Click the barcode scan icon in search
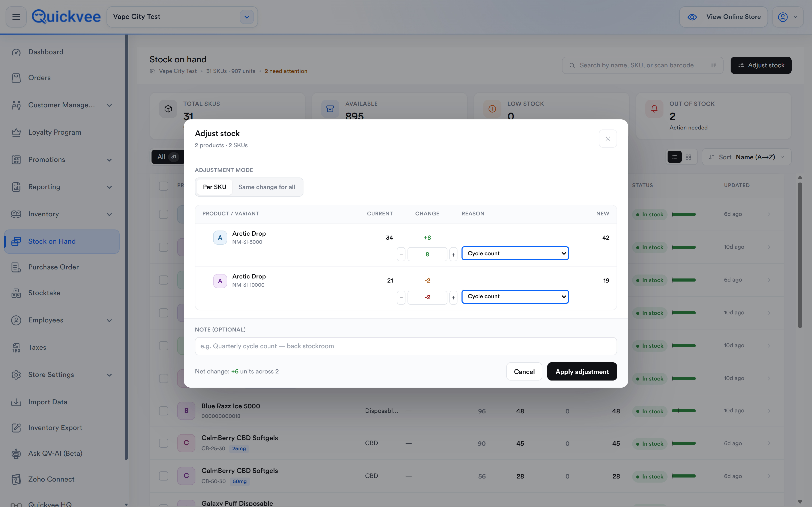 713,65
